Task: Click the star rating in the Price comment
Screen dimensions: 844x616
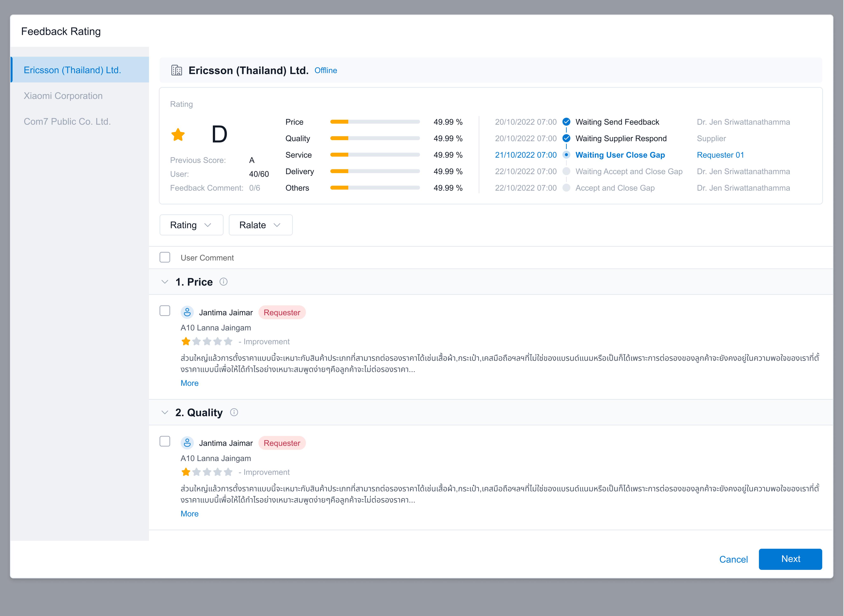Action: 207,341
